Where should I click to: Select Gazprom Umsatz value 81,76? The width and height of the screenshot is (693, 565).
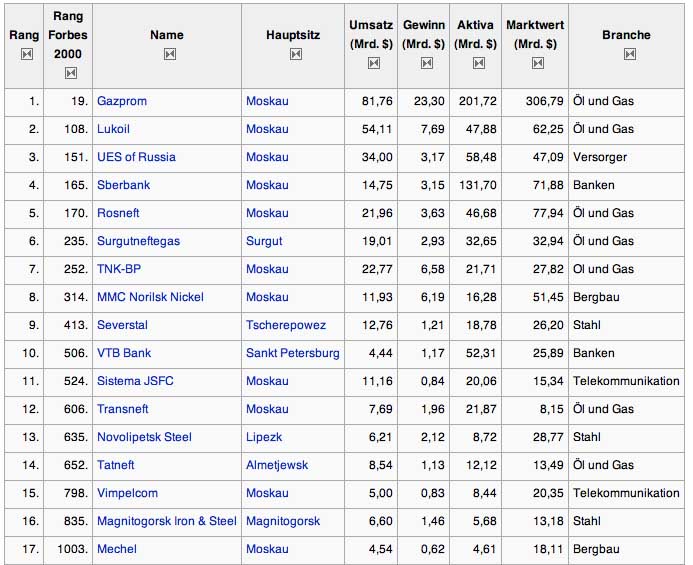click(377, 101)
